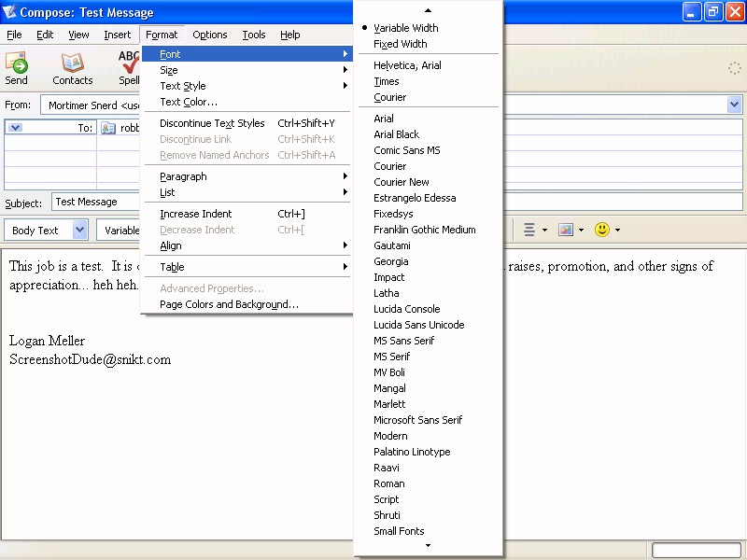Open the Edit menu
This screenshot has width=747, height=560.
pyautogui.click(x=45, y=35)
